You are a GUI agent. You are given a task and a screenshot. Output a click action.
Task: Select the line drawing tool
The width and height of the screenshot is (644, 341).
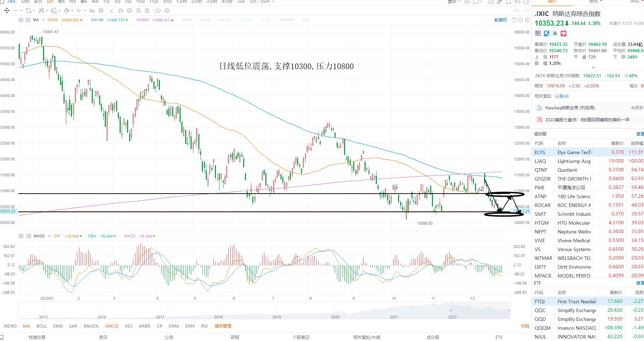click(x=16, y=11)
